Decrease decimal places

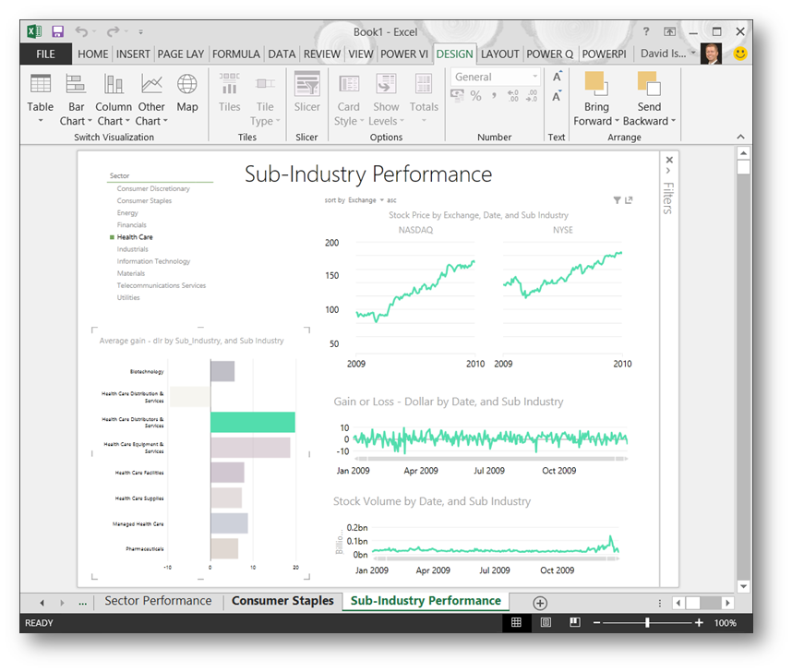tap(532, 95)
